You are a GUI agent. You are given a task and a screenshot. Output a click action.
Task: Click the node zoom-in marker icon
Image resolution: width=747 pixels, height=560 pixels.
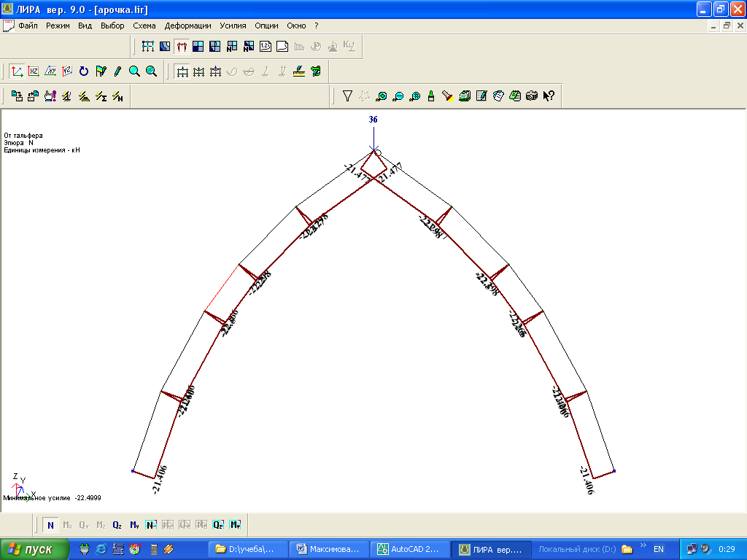tap(381, 96)
